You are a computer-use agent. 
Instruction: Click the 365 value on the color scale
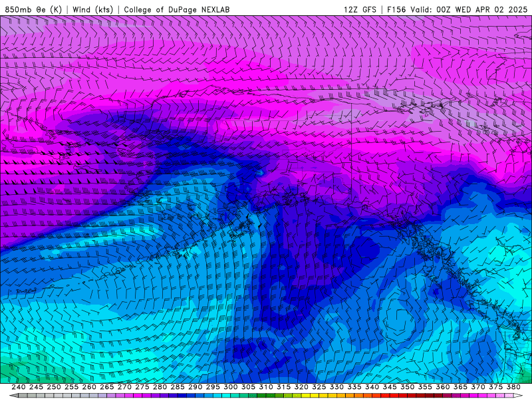coord(460,387)
